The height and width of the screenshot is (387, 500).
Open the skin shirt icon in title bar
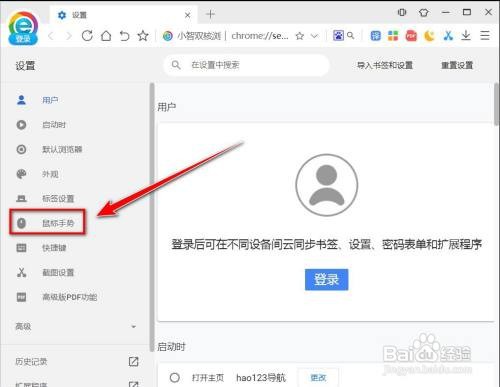pyautogui.click(x=424, y=13)
